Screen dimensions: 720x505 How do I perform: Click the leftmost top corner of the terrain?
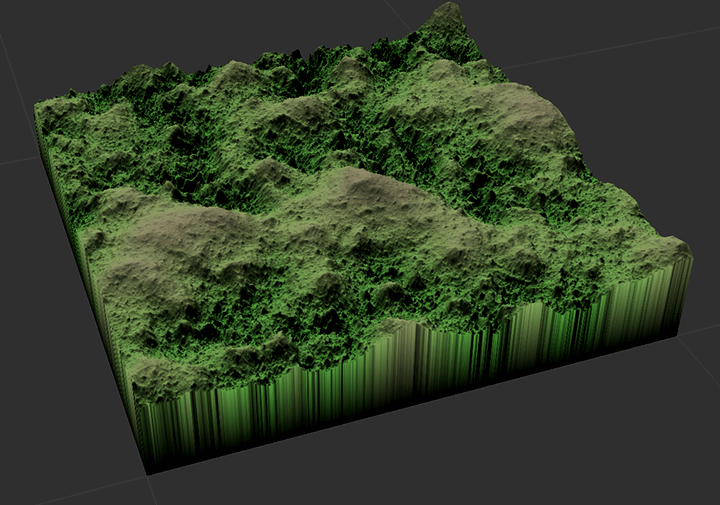(x=38, y=104)
